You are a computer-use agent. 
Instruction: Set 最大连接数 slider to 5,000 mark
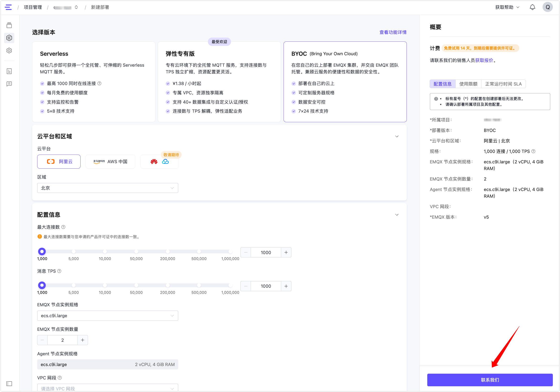pyautogui.click(x=73, y=251)
